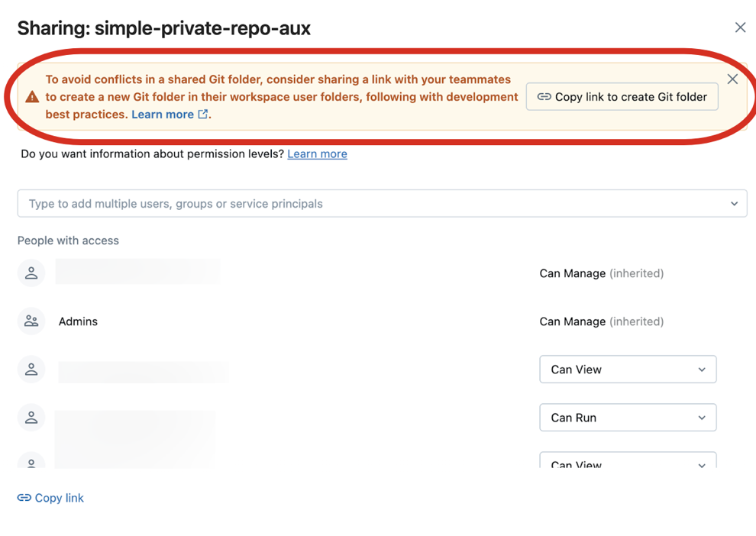Click the warning triangle icon in the banner
Screen dimensions: 756x536
click(x=31, y=97)
